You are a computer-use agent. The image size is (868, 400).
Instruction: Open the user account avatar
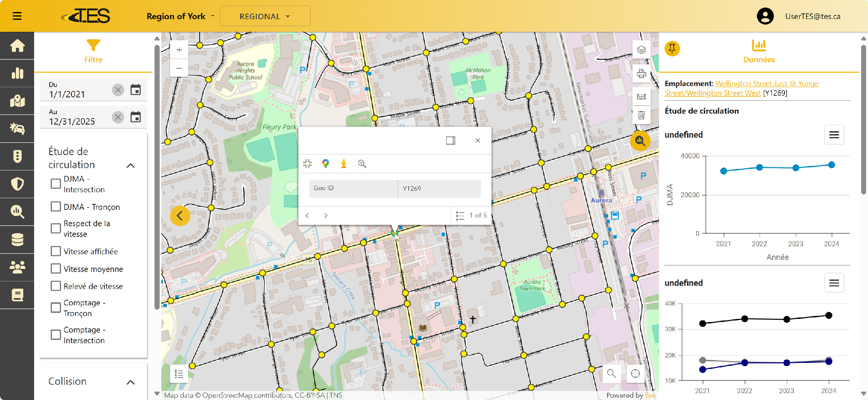pyautogui.click(x=765, y=16)
